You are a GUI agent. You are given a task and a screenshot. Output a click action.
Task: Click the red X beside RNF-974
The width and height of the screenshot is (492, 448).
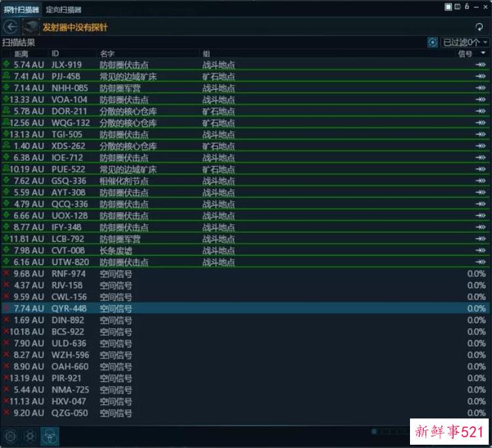point(7,274)
